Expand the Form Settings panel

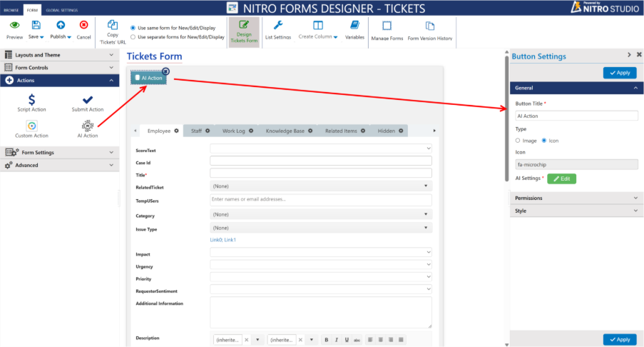58,152
